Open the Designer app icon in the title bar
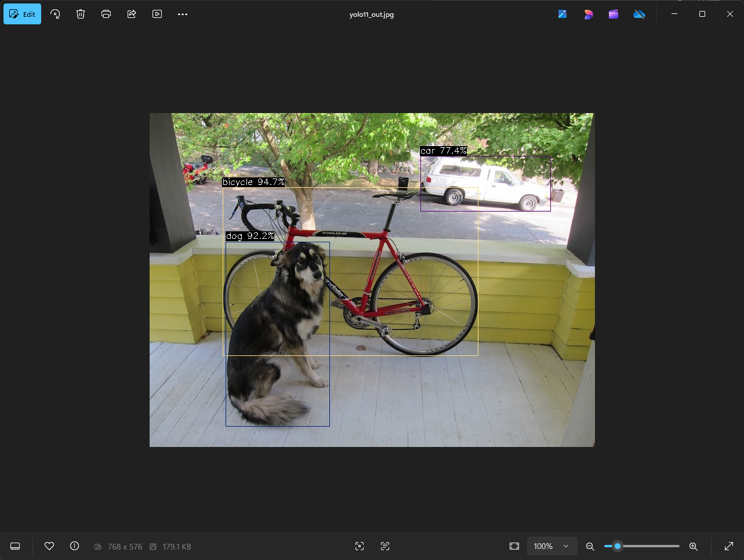Viewport: 744px width, 560px height. pyautogui.click(x=588, y=14)
